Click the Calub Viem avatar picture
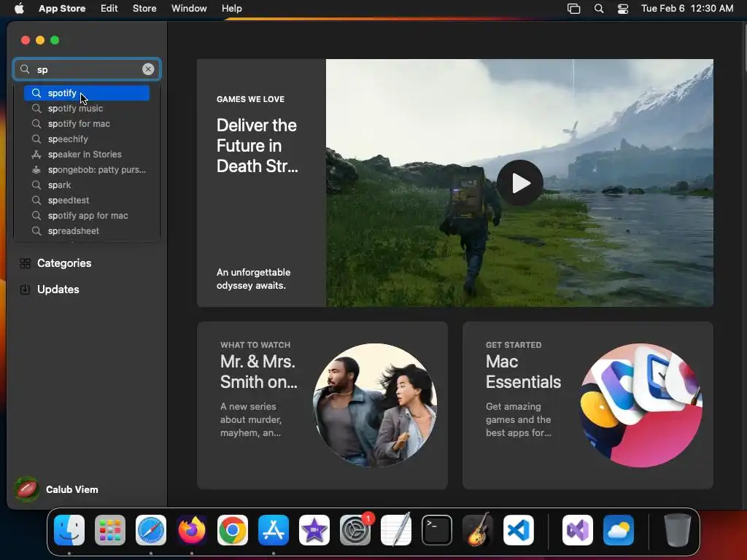The height and width of the screenshot is (560, 747). tap(27, 489)
